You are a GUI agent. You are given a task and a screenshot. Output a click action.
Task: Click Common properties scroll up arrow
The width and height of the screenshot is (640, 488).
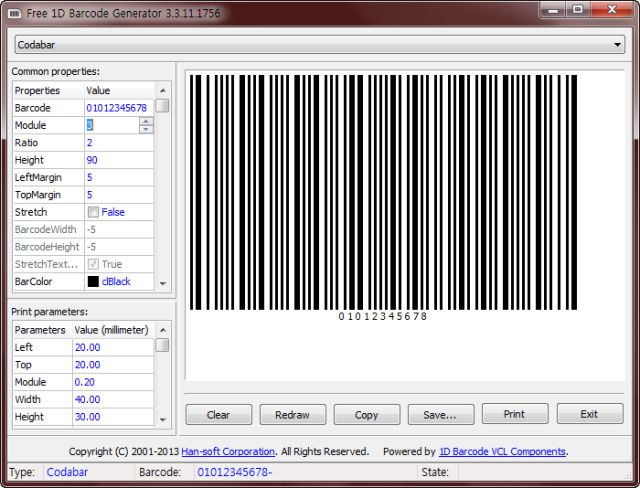tap(163, 90)
